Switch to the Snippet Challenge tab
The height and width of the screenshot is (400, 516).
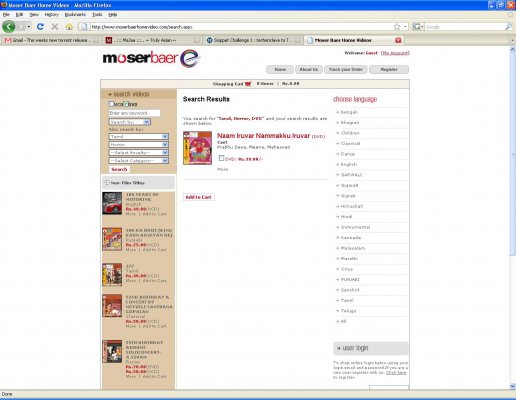point(253,40)
